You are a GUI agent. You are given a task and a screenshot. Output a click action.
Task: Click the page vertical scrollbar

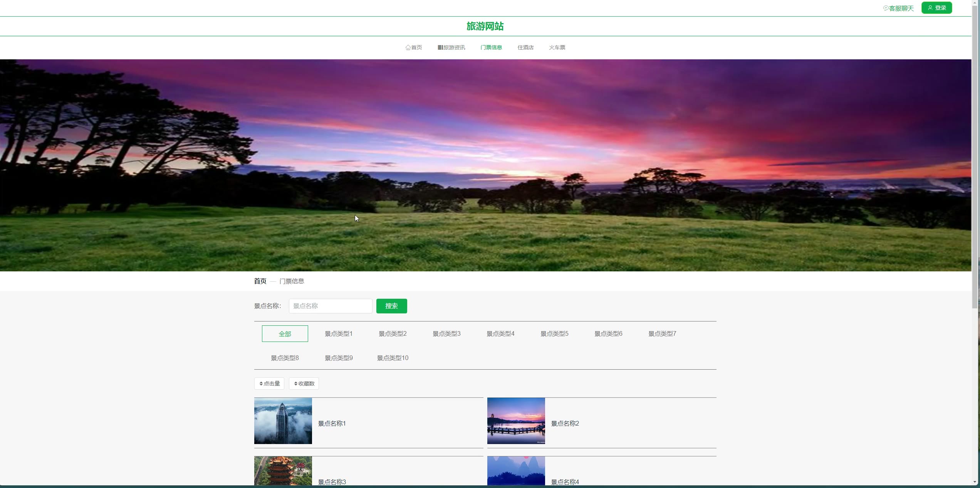point(975,154)
